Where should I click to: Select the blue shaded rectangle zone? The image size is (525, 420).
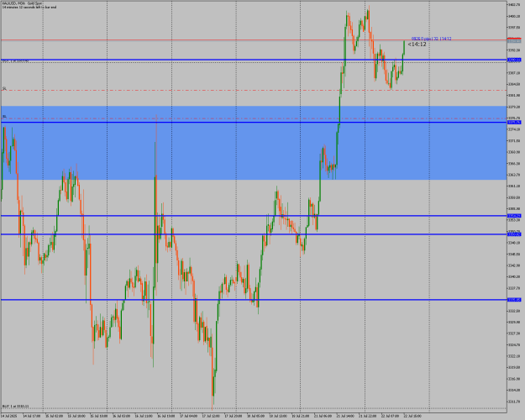(254, 143)
